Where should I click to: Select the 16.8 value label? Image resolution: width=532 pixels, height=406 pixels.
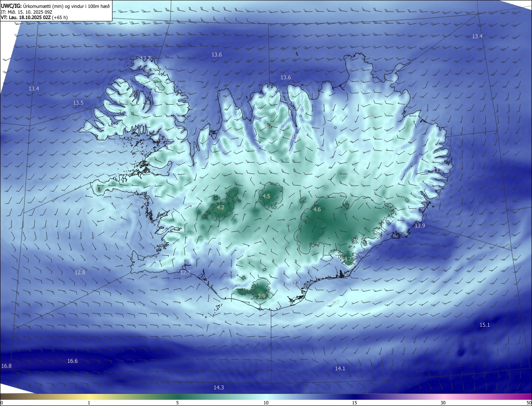click(6, 366)
